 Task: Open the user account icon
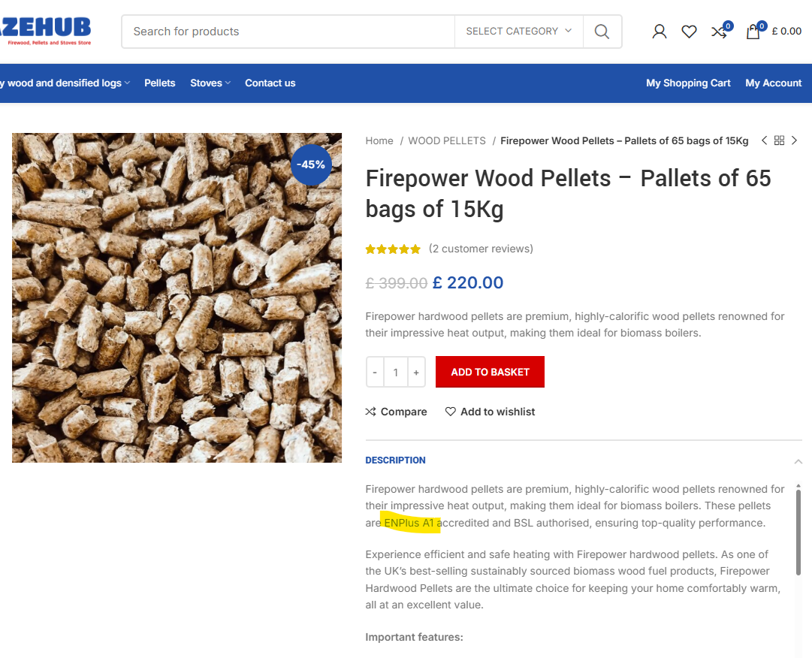coord(660,32)
